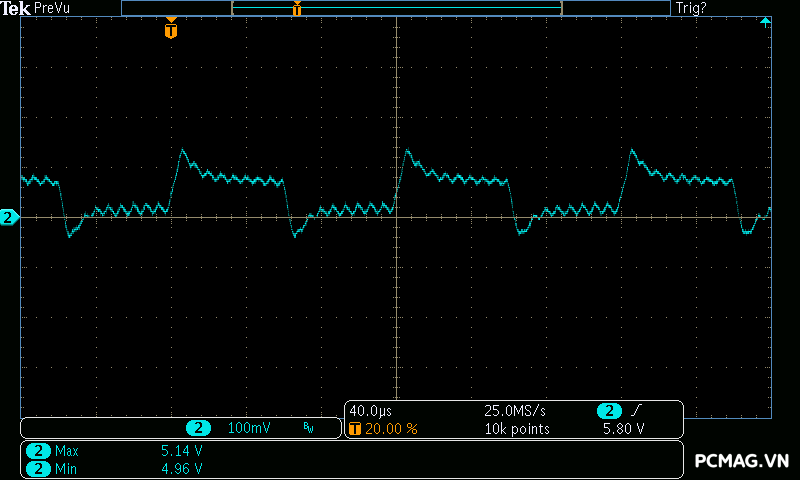Viewport: 800px width, 480px height.
Task: Click the trigger level arrow at right edge
Action: point(765,21)
